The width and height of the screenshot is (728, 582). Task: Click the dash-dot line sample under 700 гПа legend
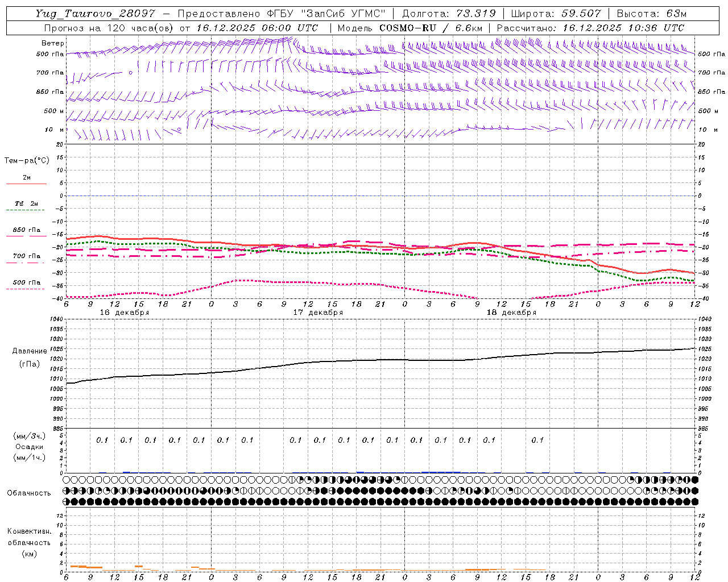click(26, 263)
